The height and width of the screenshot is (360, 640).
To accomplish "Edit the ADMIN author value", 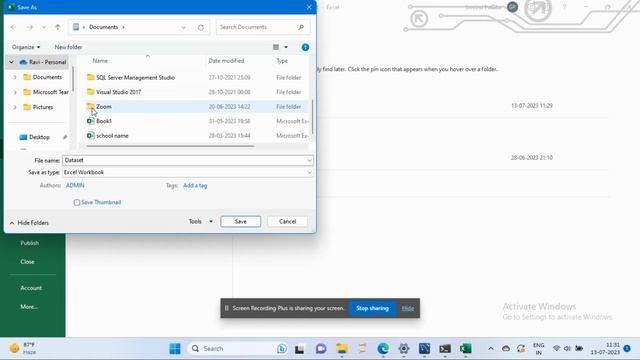I will 75,186.
